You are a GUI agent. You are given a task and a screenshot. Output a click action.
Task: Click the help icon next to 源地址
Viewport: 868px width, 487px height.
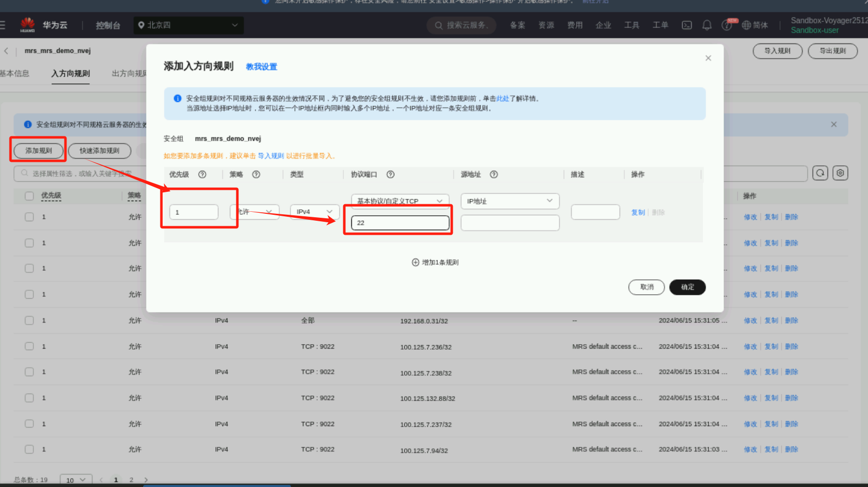pyautogui.click(x=494, y=174)
